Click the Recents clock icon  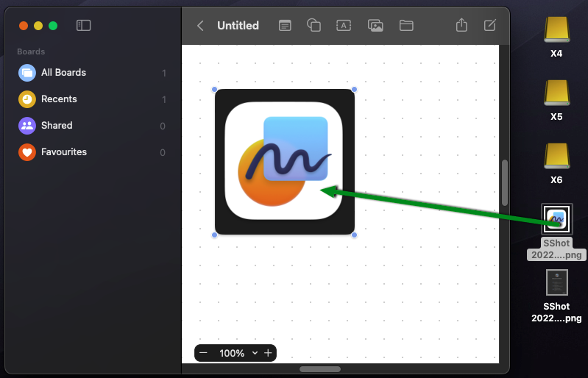27,99
